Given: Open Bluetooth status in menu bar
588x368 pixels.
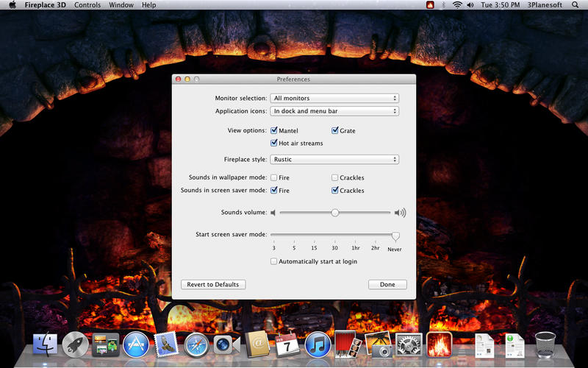Looking at the screenshot, I should pyautogui.click(x=443, y=5).
